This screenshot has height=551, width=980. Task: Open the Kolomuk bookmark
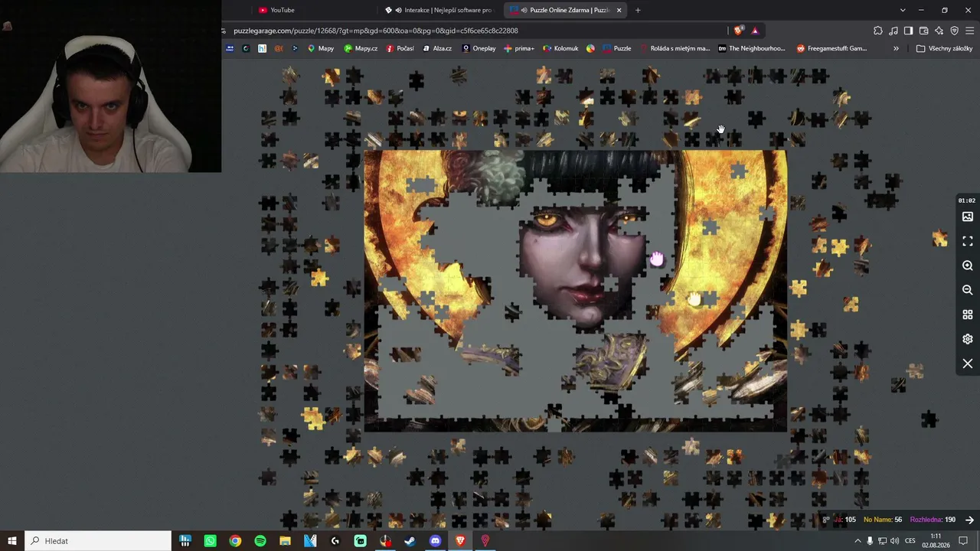[560, 48]
